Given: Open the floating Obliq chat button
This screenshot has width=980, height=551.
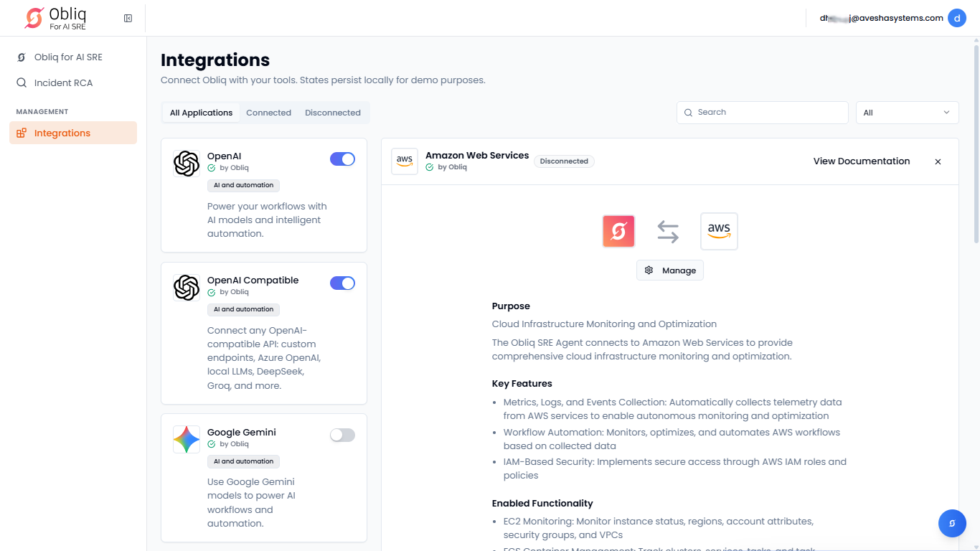Looking at the screenshot, I should (952, 523).
